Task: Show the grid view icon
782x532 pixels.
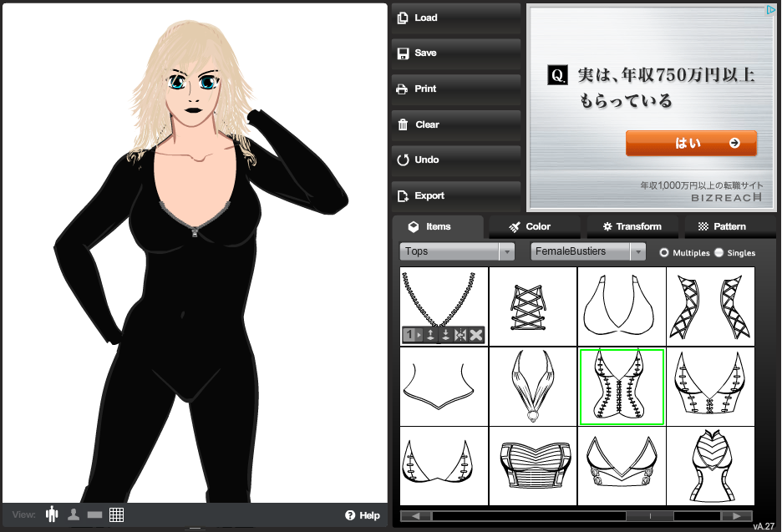Action: click(x=116, y=514)
